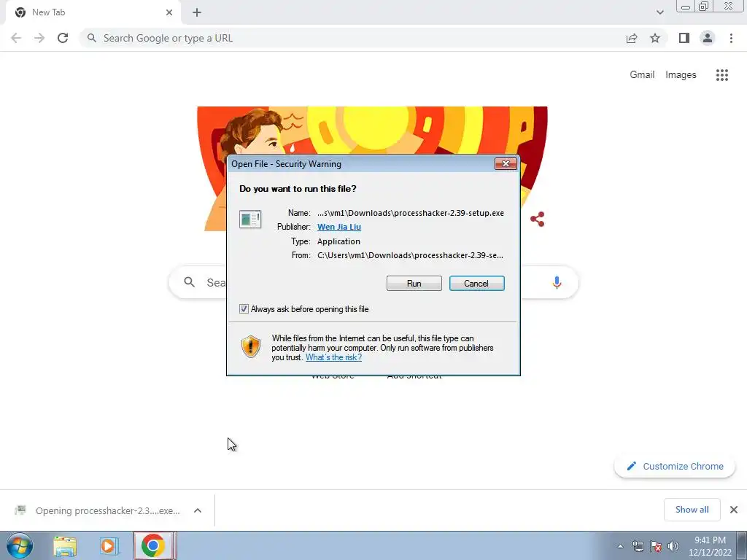The image size is (747, 560).
Task: Close the Security Warning dialog with X
Action: point(506,164)
